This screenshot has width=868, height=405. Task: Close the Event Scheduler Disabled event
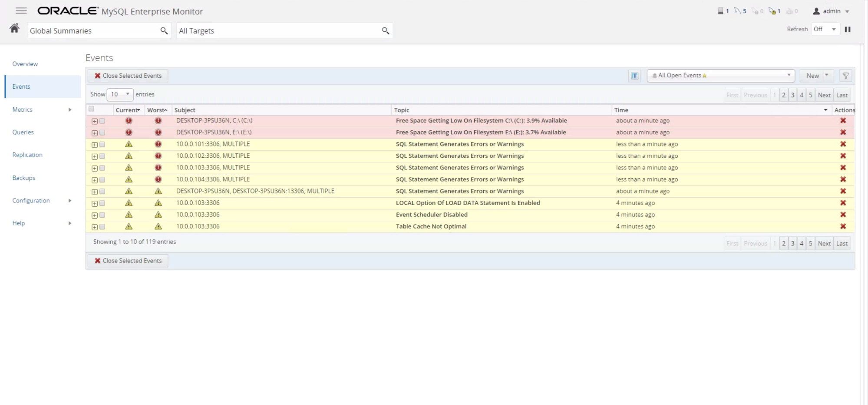pos(843,215)
